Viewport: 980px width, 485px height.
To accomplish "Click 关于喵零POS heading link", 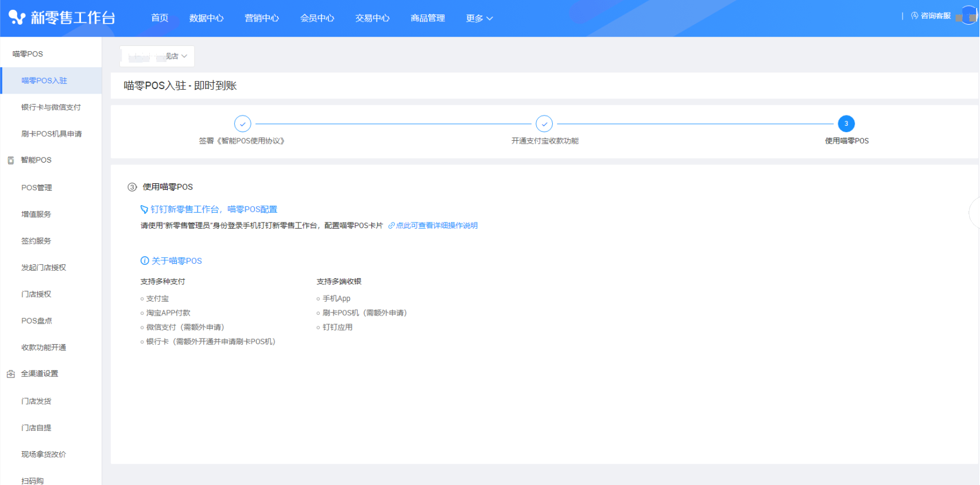I will click(x=177, y=261).
